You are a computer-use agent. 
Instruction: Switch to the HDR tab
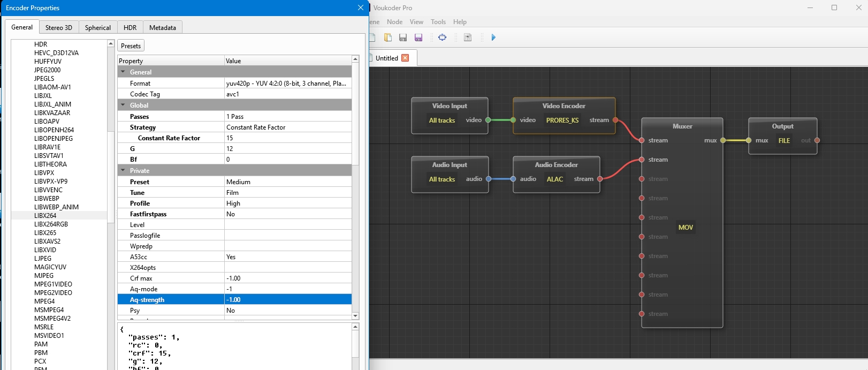point(130,27)
